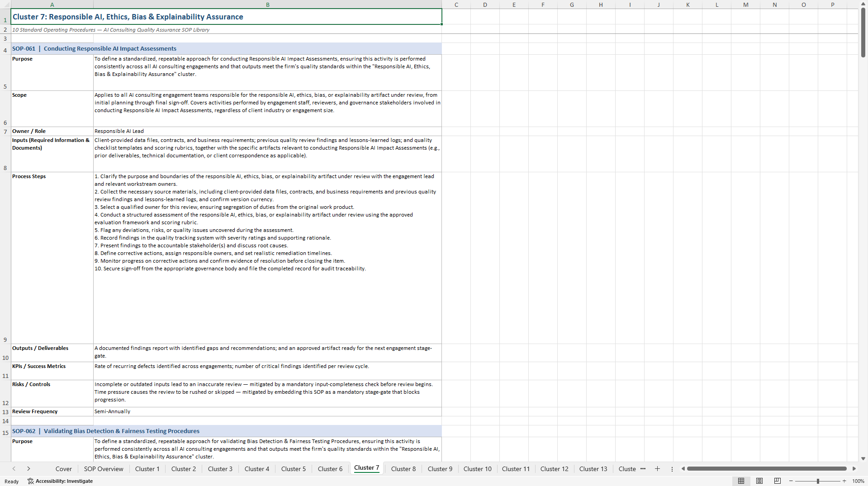
Task: Add a new sheet
Action: click(657, 469)
